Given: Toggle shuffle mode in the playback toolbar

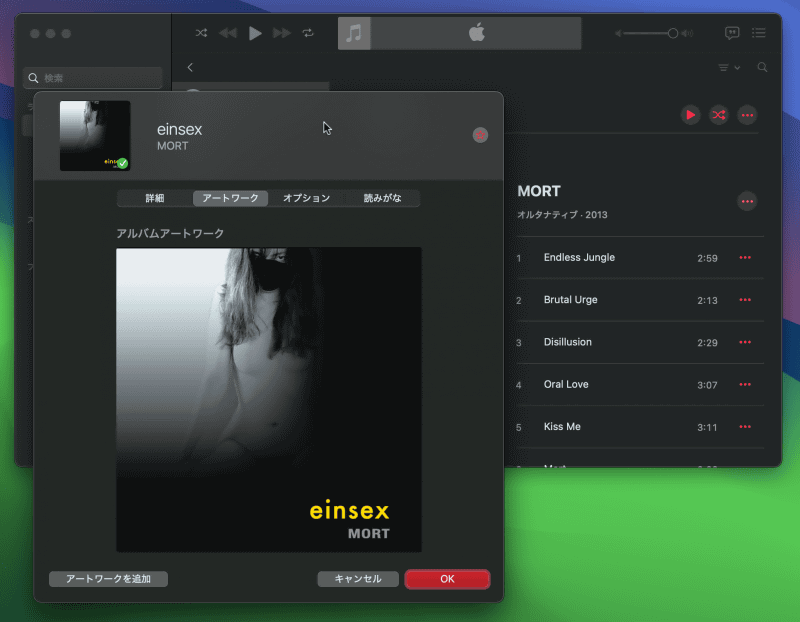Looking at the screenshot, I should (x=200, y=33).
